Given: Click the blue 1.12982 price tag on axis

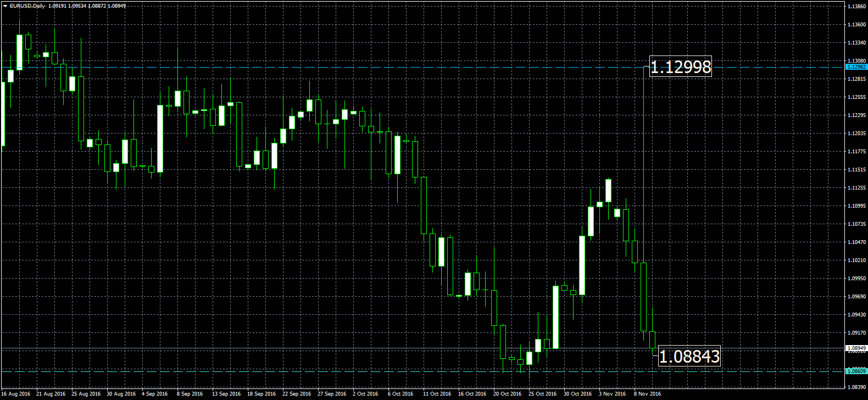Looking at the screenshot, I should (856, 67).
